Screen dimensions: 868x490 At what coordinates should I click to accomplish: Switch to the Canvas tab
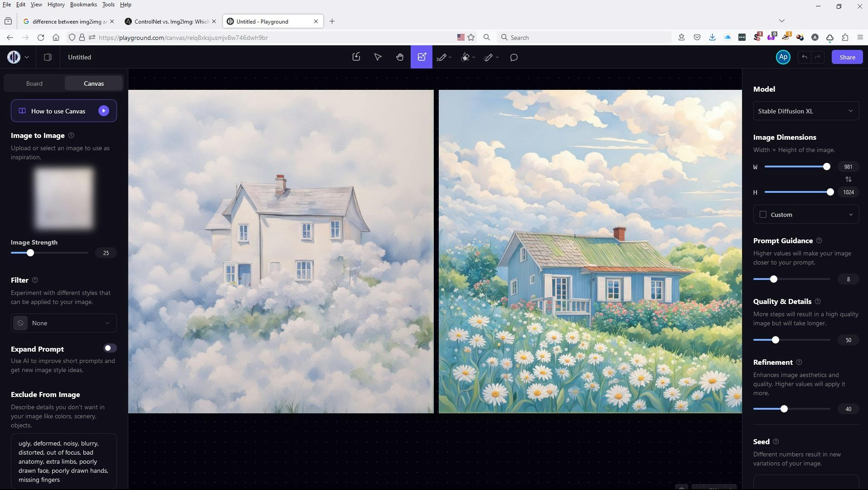pos(94,83)
